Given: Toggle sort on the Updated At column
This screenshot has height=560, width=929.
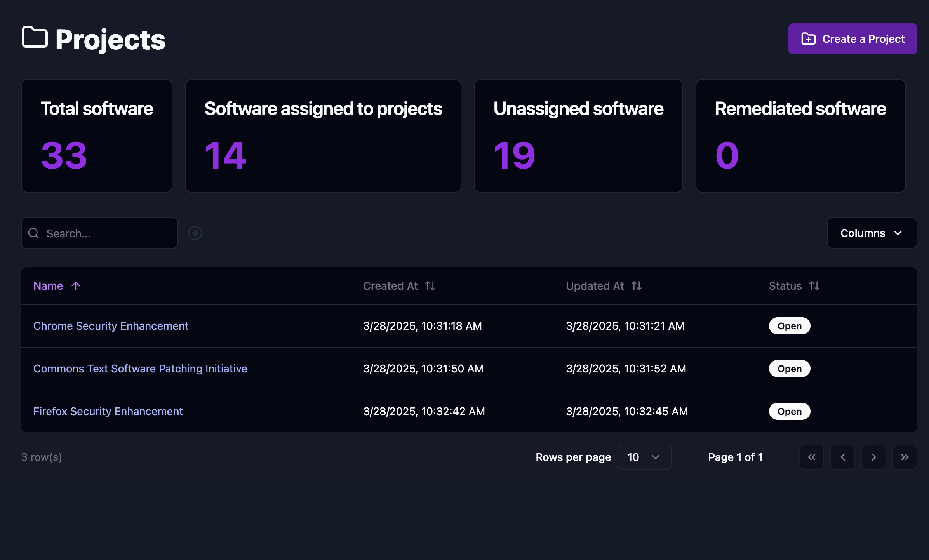Looking at the screenshot, I should pos(637,286).
